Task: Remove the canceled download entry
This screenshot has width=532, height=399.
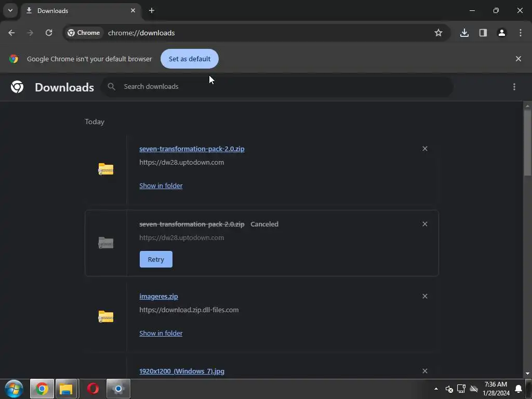Action: [425, 224]
